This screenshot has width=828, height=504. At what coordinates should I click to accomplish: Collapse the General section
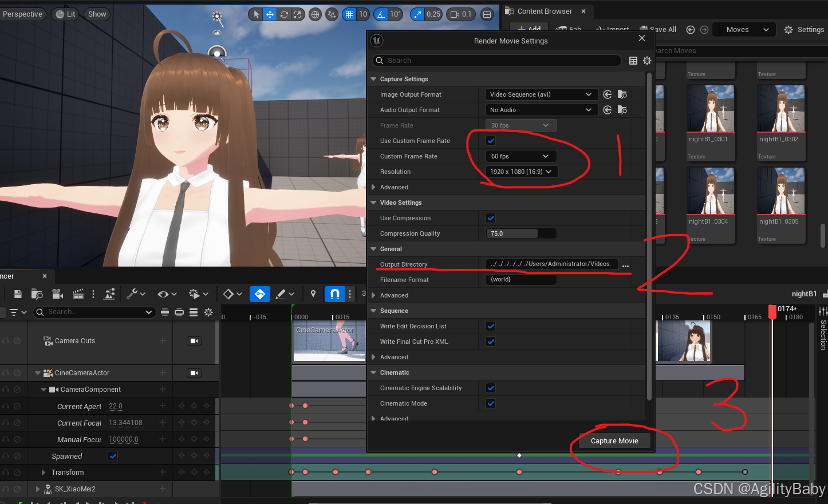point(373,249)
